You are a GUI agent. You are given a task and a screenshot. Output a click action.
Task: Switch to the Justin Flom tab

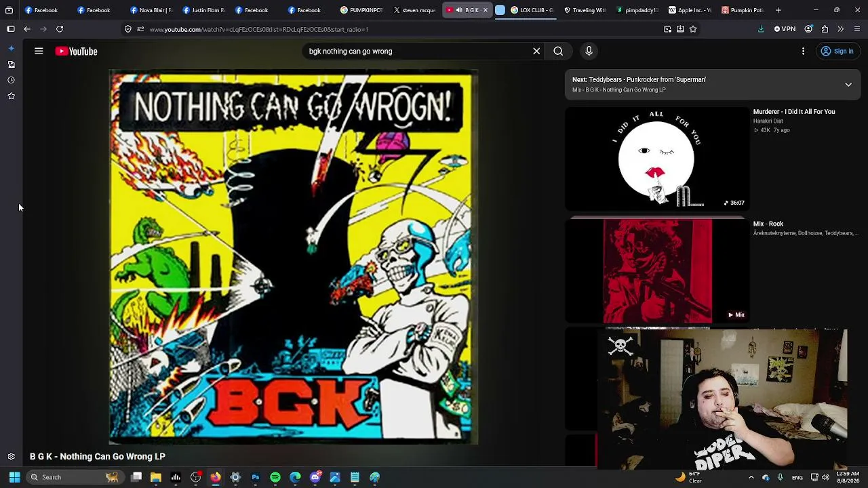pos(203,10)
